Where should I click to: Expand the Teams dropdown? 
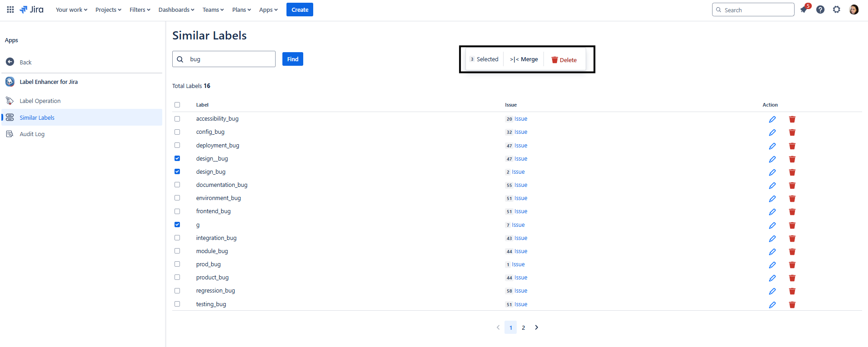point(213,10)
